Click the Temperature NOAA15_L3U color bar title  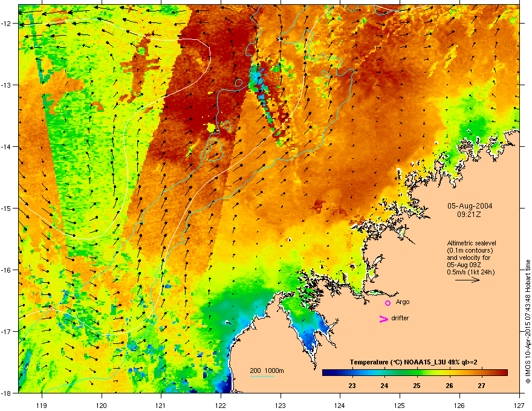click(x=414, y=362)
